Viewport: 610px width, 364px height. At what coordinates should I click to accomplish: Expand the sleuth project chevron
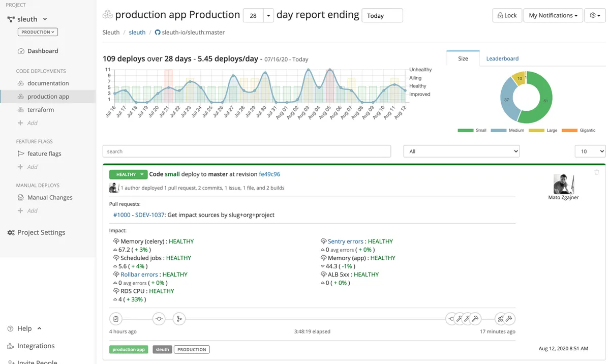pyautogui.click(x=45, y=19)
